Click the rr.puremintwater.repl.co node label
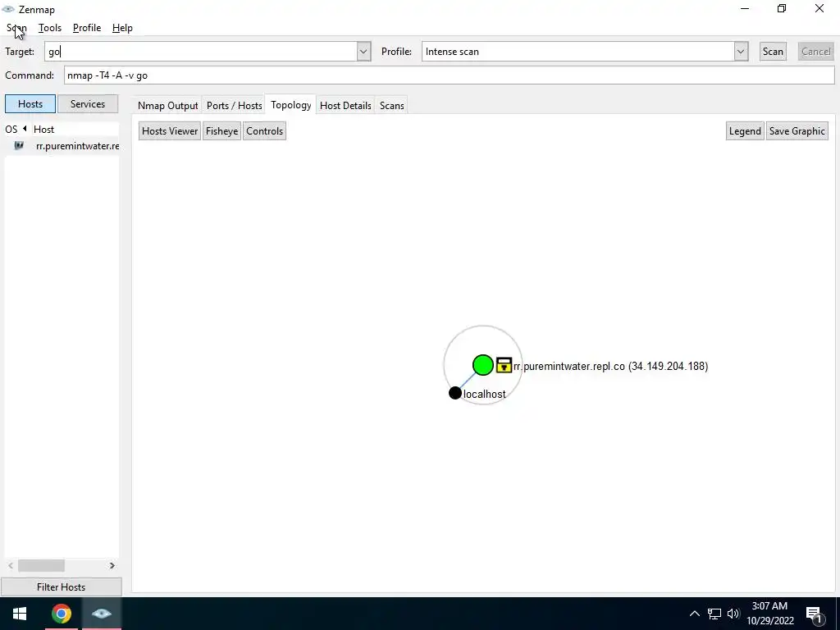 (610, 367)
